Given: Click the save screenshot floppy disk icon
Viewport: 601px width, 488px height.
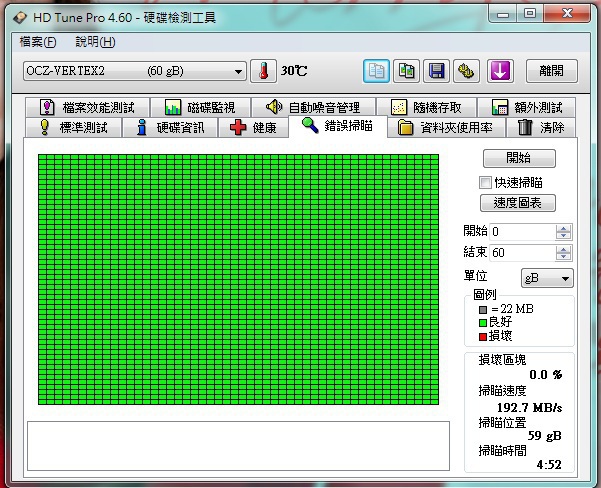Looking at the screenshot, I should tap(436, 71).
